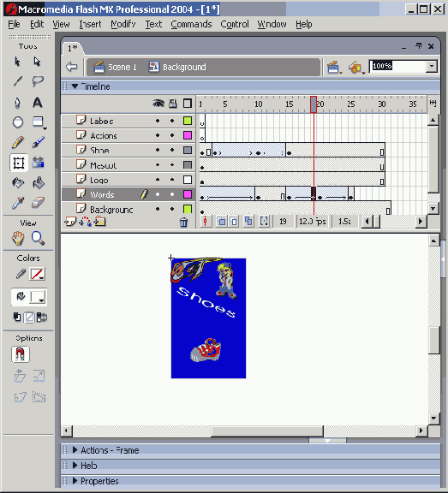The width and height of the screenshot is (448, 493).
Task: Select the Lasso tool
Action: pos(38,81)
